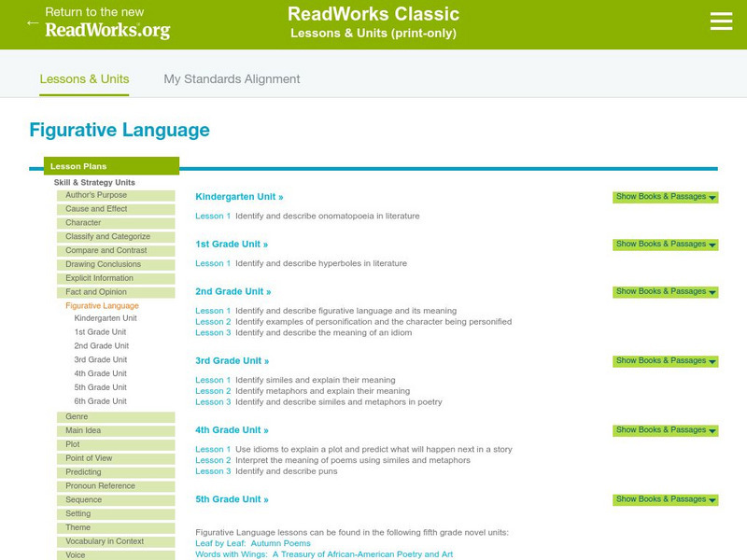This screenshot has height=560, width=747.
Task: Select Genre in the sidebar
Action: click(x=116, y=417)
